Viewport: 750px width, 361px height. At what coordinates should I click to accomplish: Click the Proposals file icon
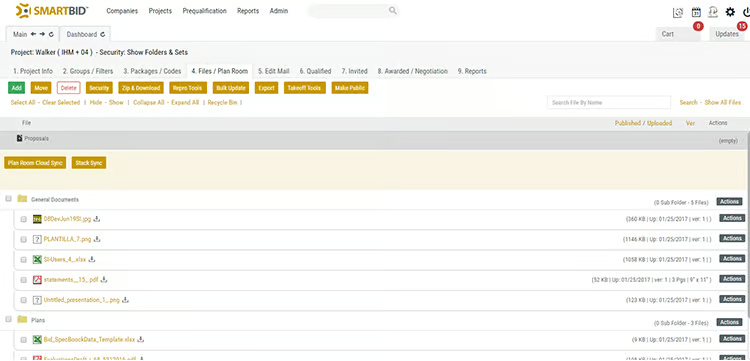(20, 138)
